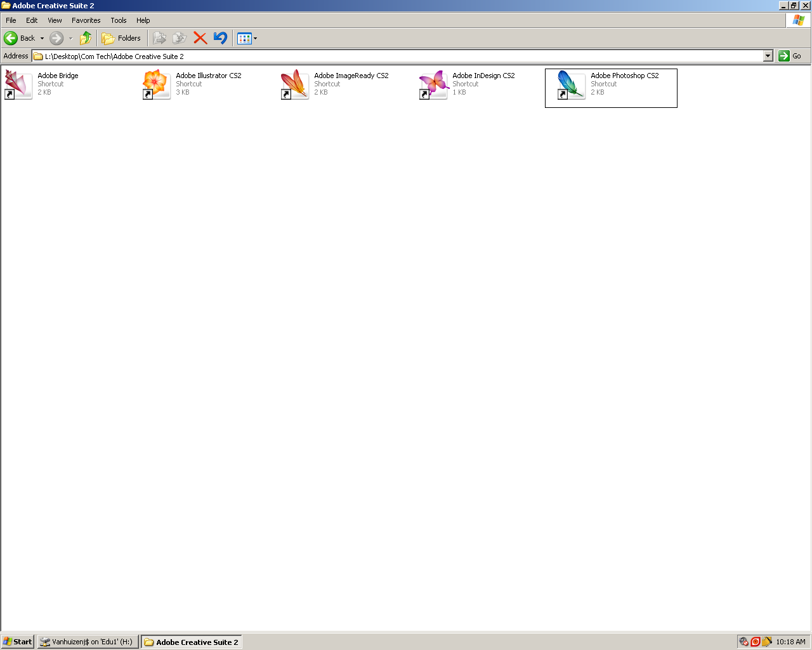Click the address bar folder icon
The height and width of the screenshot is (650, 812).
[38, 56]
